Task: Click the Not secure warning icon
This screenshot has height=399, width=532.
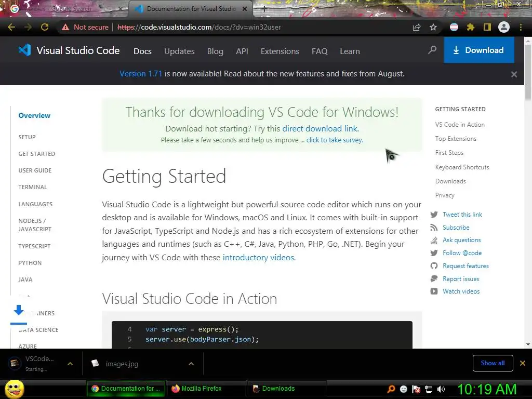Action: tap(65, 27)
